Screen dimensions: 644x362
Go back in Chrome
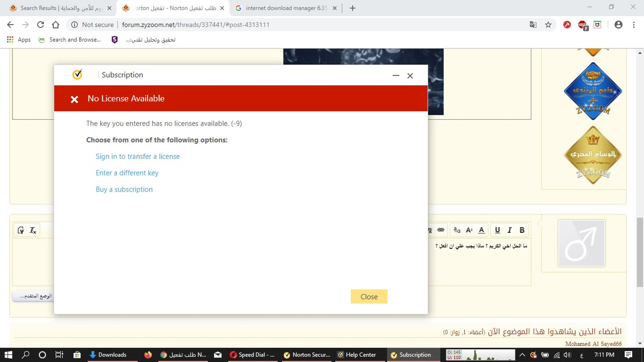tap(10, 25)
